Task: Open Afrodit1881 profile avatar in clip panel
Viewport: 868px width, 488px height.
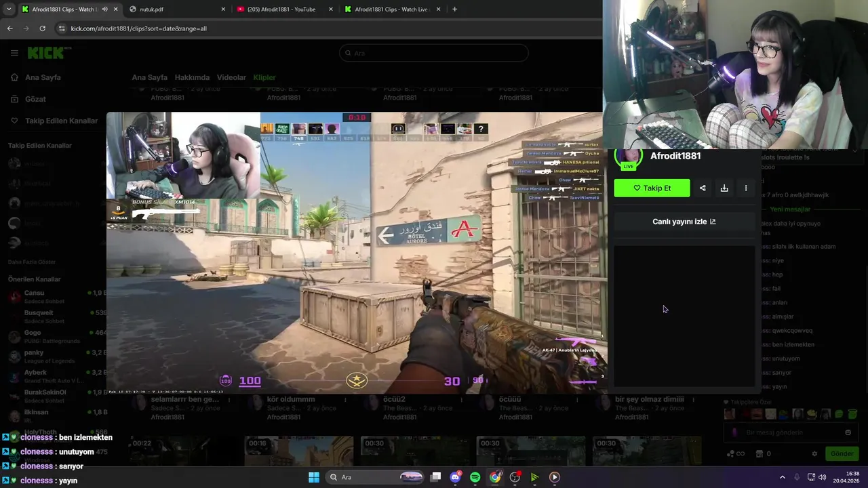Action: [628, 157]
